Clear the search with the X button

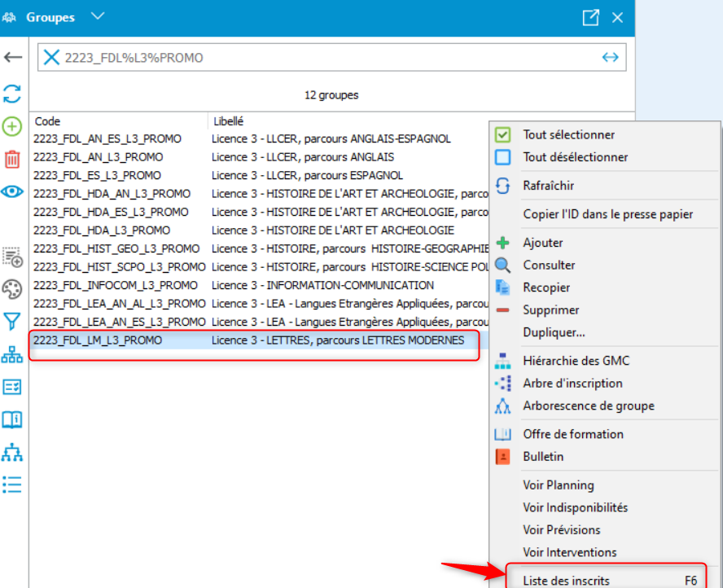coord(51,57)
